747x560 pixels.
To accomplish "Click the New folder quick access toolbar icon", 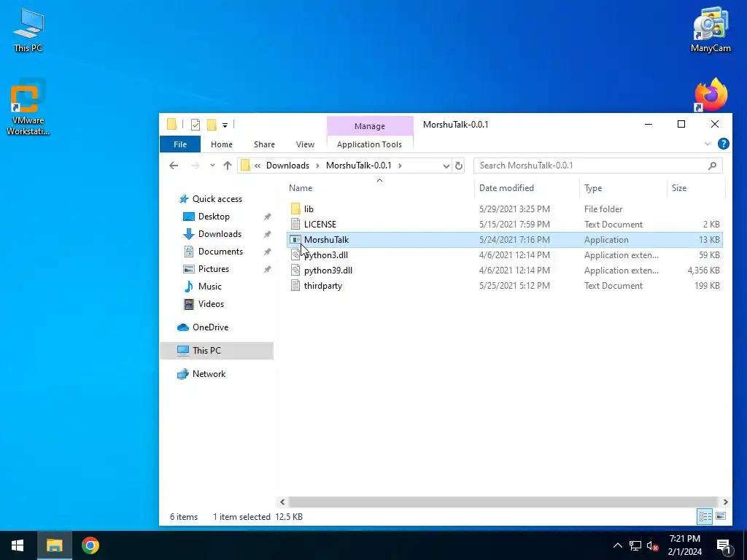I will coord(212,125).
